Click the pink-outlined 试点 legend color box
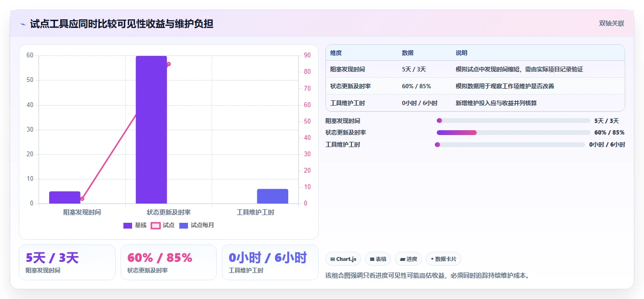 155,225
